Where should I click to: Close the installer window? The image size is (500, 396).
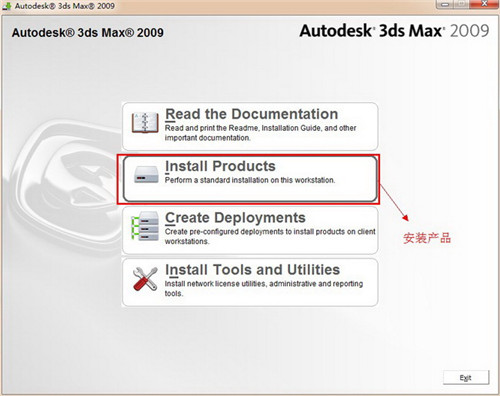484,4
